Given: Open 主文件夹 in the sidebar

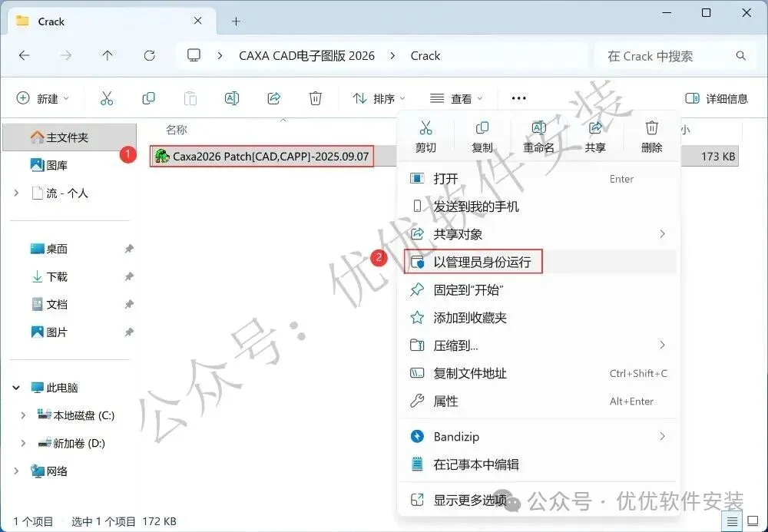Looking at the screenshot, I should [70, 137].
